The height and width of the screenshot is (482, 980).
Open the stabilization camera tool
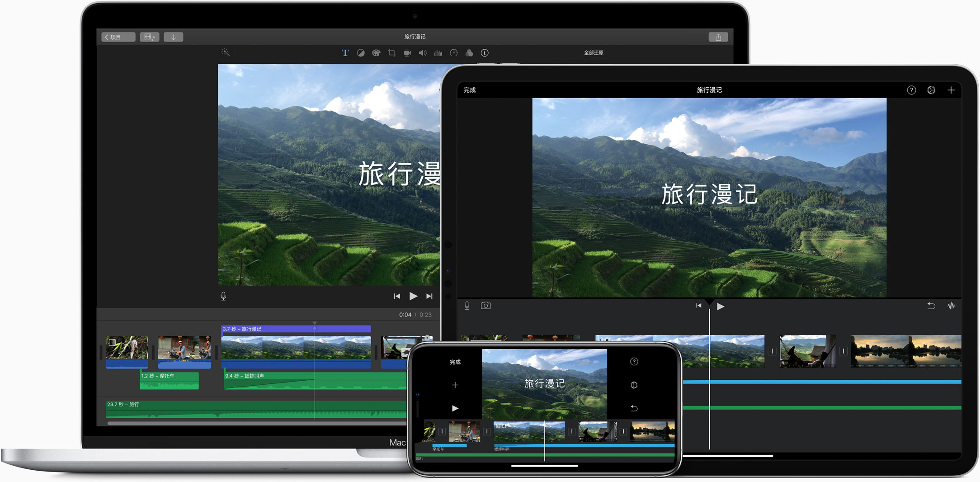point(407,53)
